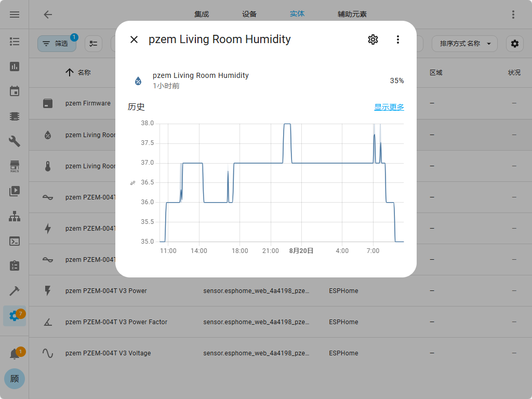The image size is (532, 399).
Task: Click the 显示更多 history link
Action: coord(389,107)
